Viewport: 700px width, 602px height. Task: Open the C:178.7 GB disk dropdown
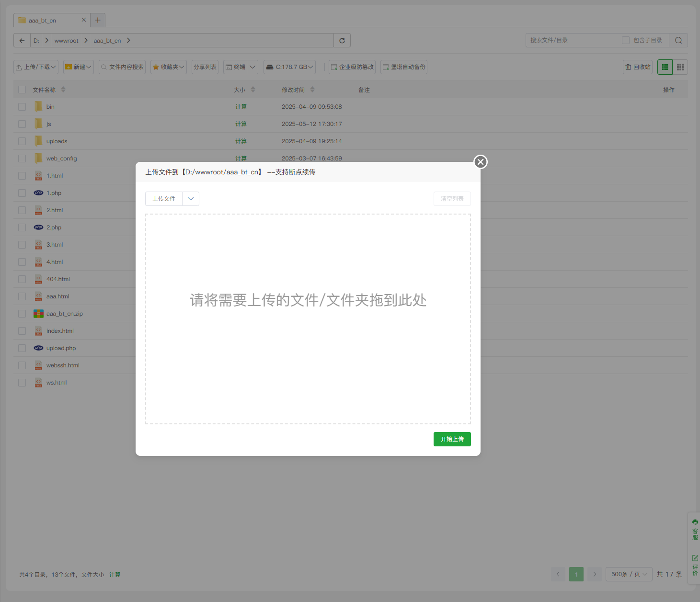(x=289, y=67)
